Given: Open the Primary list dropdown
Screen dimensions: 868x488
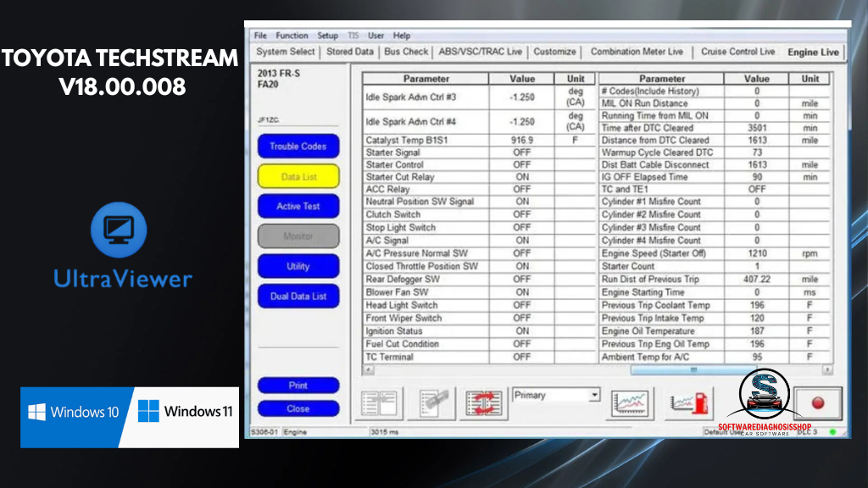Looking at the screenshot, I should tap(593, 395).
